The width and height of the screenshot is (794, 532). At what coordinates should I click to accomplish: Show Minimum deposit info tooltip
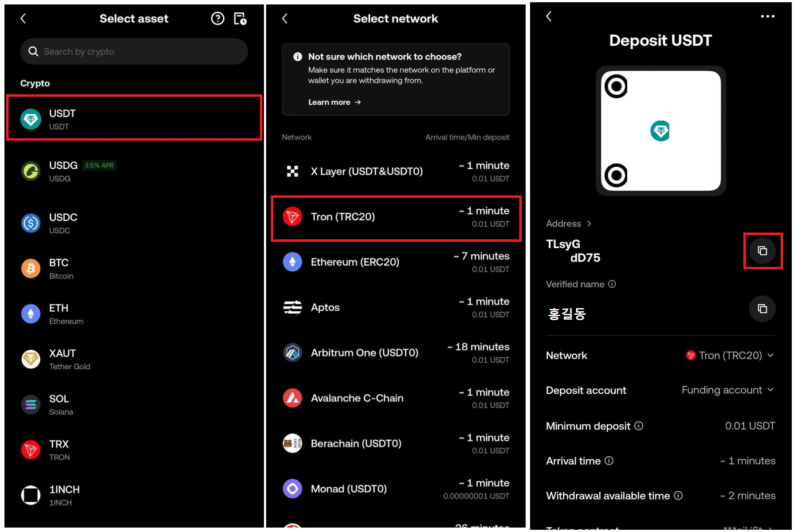tap(639, 426)
